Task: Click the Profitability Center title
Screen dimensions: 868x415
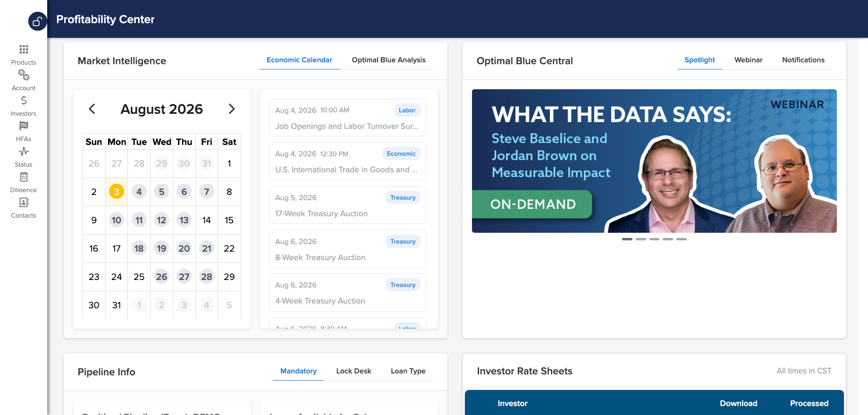Action: pos(105,19)
